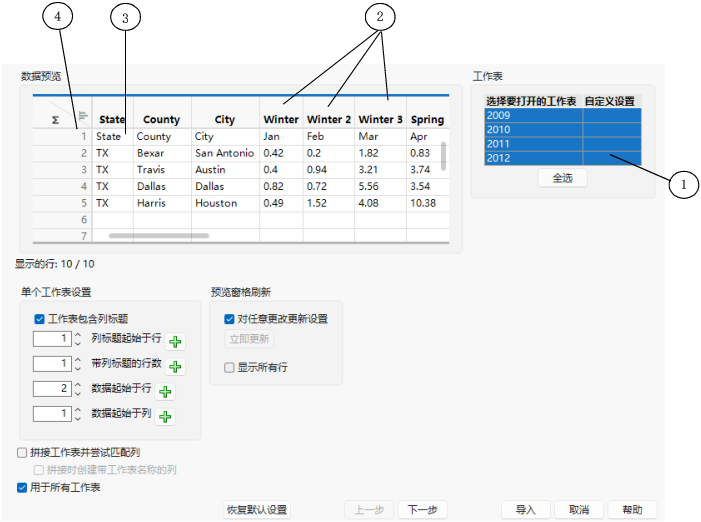This screenshot has height=522, width=701.
Task: Click green plus beside 数据起始于行
Action: pyautogui.click(x=165, y=392)
